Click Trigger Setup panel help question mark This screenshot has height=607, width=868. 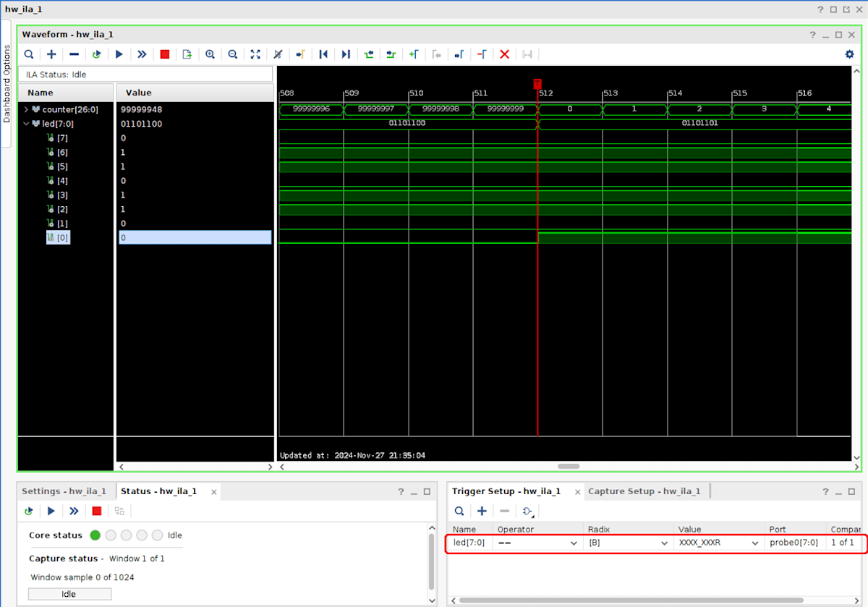826,492
